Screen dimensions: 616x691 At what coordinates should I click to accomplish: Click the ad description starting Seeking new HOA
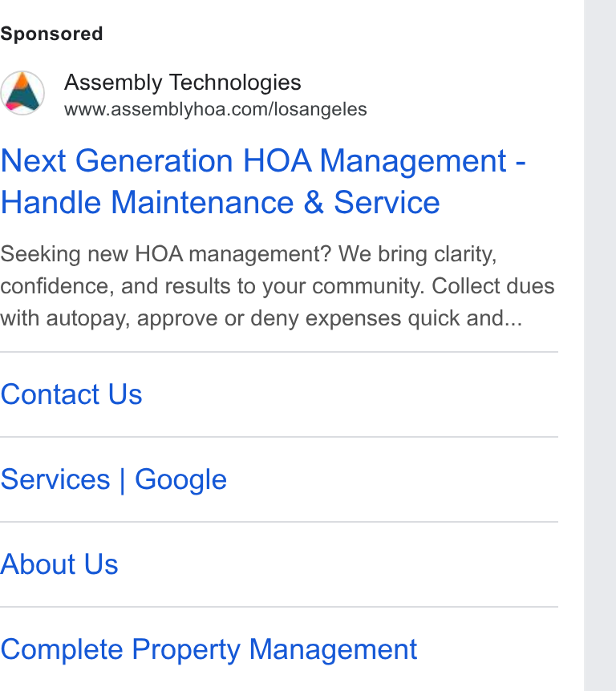(x=278, y=286)
